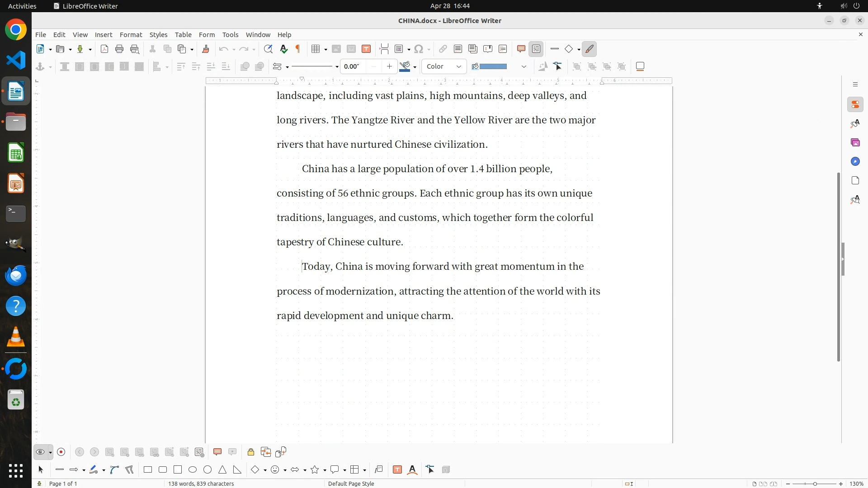868x488 pixels.
Task: Click the Spelling check icon
Action: [283, 49]
